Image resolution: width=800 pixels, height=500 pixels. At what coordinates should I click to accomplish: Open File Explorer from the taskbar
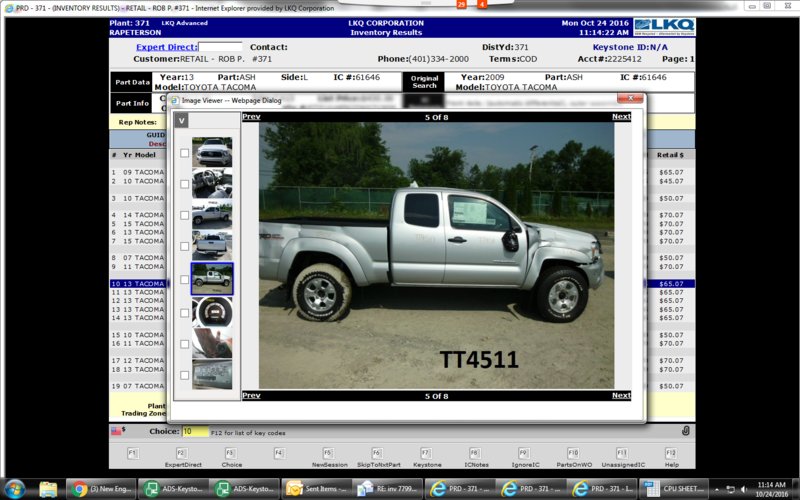[48, 489]
